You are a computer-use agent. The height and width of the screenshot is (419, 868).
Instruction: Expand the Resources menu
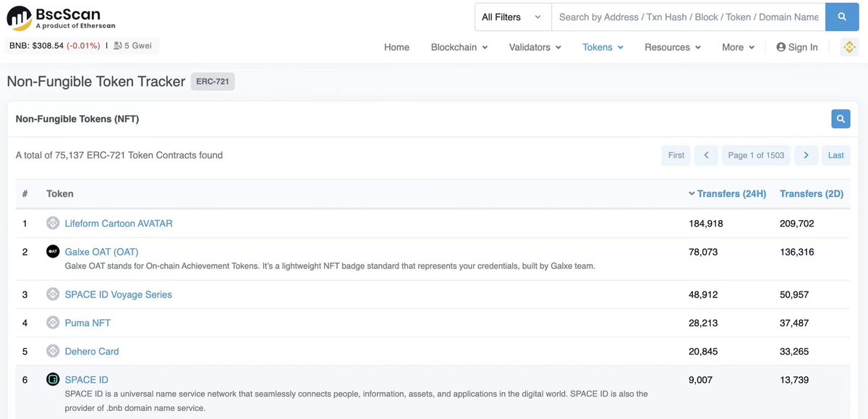673,47
